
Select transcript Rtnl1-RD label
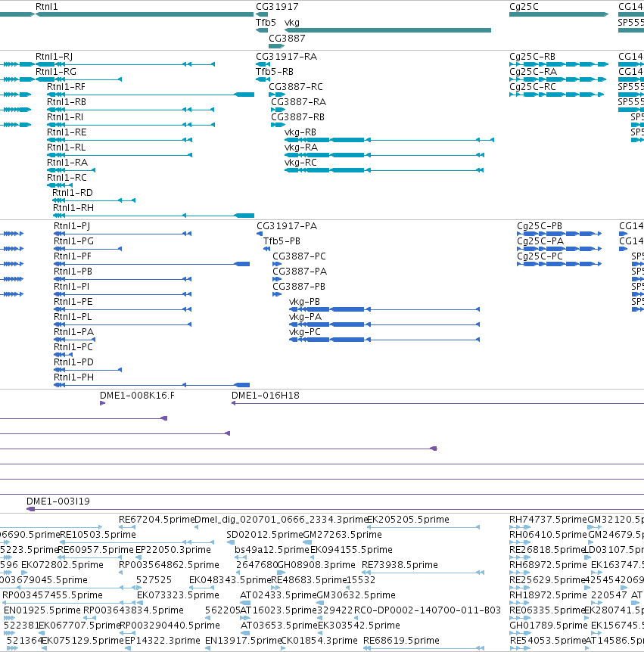pyautogui.click(x=73, y=193)
